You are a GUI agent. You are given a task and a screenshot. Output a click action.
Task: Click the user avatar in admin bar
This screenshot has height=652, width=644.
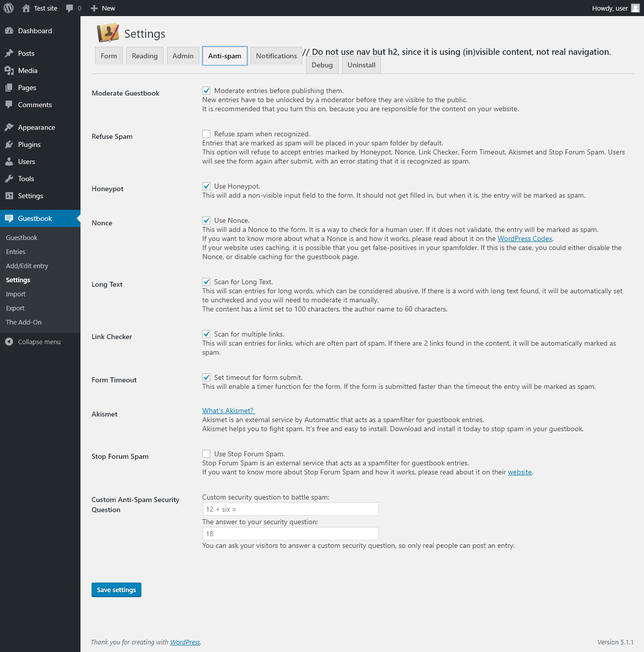635,8
